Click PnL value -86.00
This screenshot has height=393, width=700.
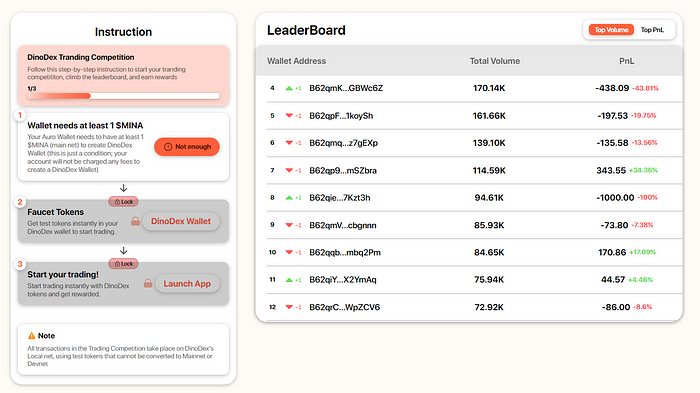tap(616, 307)
